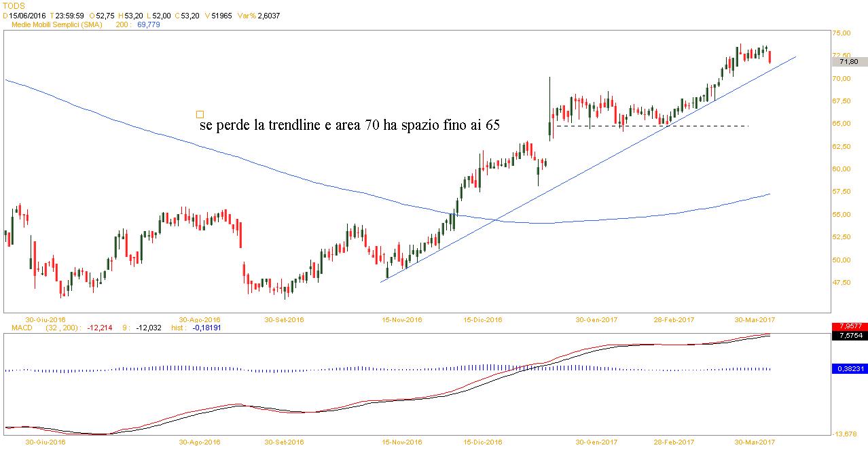Click the 30-Gen-2017 date on price chart axis

click(597, 319)
